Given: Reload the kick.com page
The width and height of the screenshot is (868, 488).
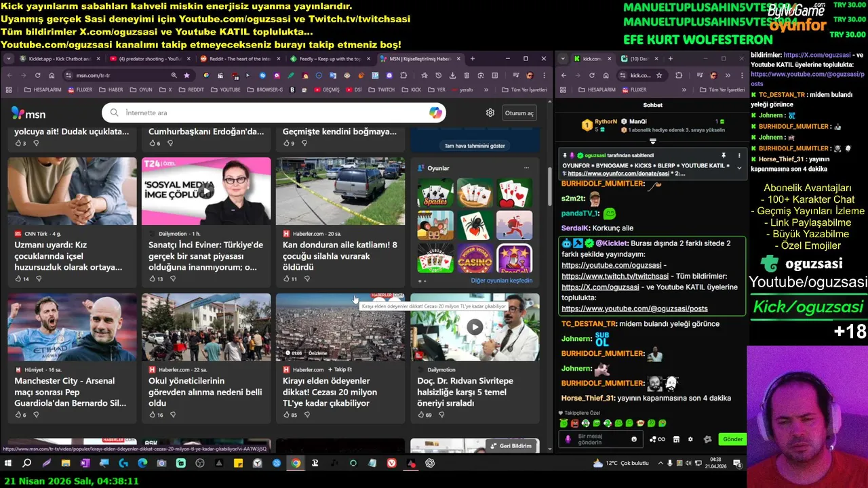Looking at the screenshot, I should tap(591, 75).
